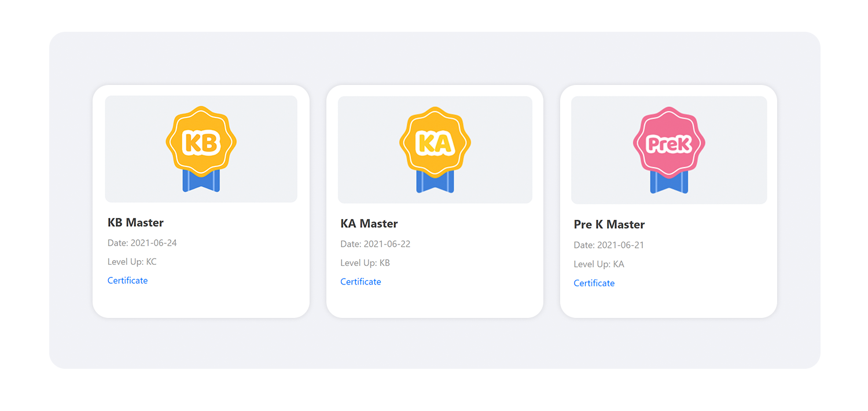Click the "Level Up: KA" label
The width and height of the screenshot is (868, 411).
(x=599, y=264)
